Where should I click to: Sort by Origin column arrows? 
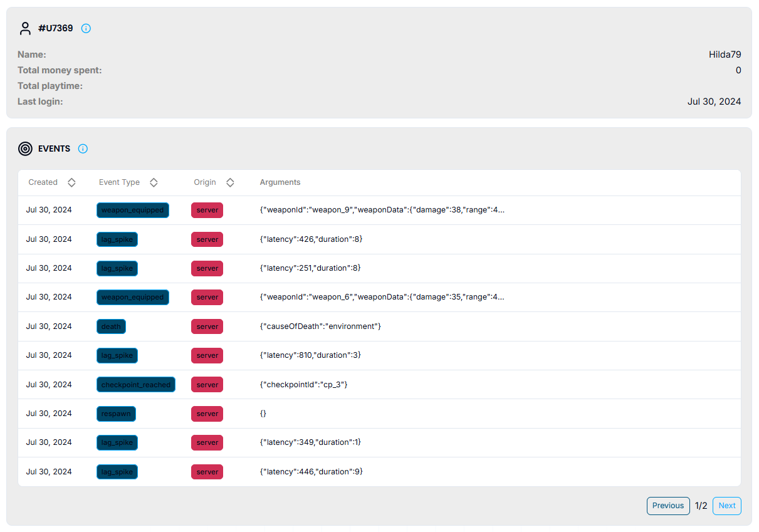tap(230, 182)
